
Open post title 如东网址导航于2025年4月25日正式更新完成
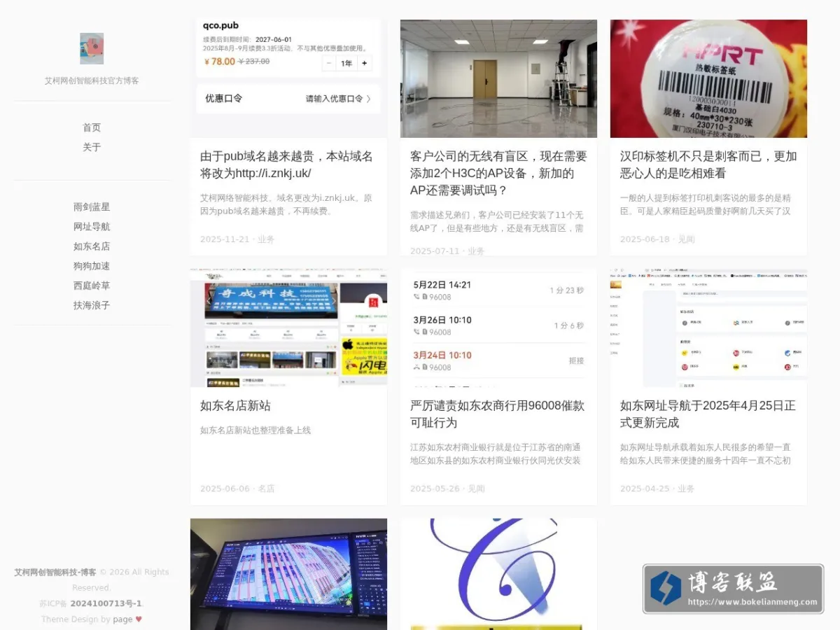coord(708,414)
